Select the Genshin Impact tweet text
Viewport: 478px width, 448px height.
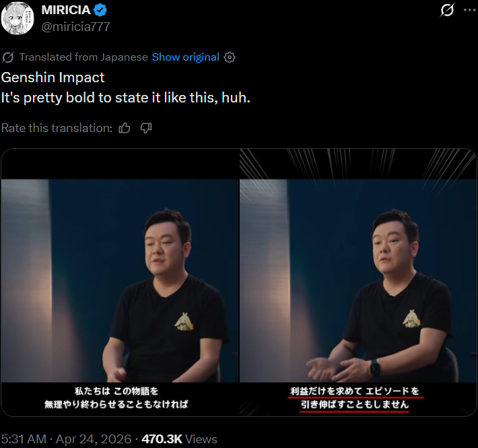coord(53,77)
